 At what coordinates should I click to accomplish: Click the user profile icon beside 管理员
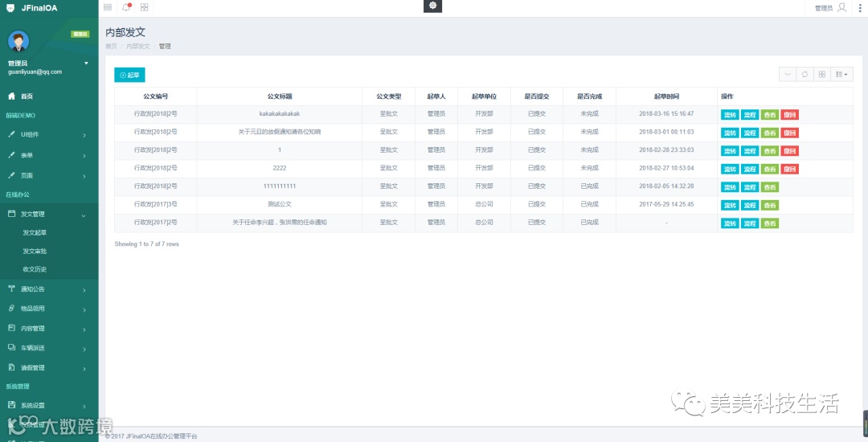tap(842, 8)
